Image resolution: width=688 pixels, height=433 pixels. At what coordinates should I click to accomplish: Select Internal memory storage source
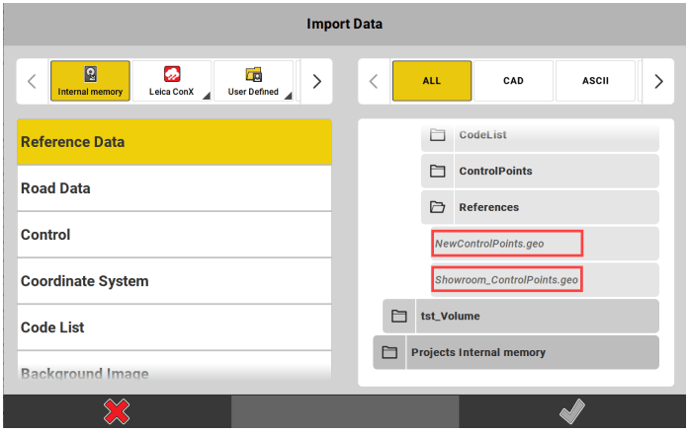pyautogui.click(x=90, y=81)
